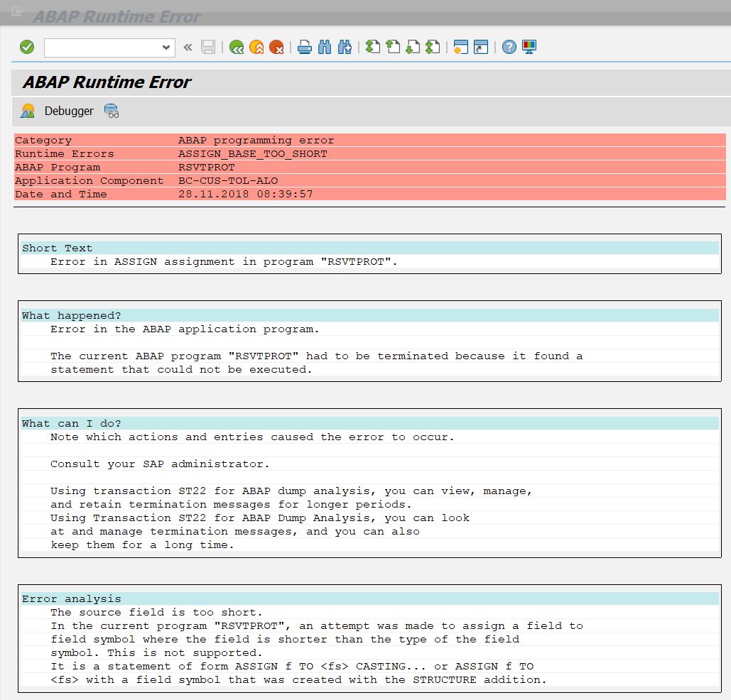This screenshot has height=700, width=731.
Task: Click the 'What can I do?' section heading
Action: [x=71, y=424]
